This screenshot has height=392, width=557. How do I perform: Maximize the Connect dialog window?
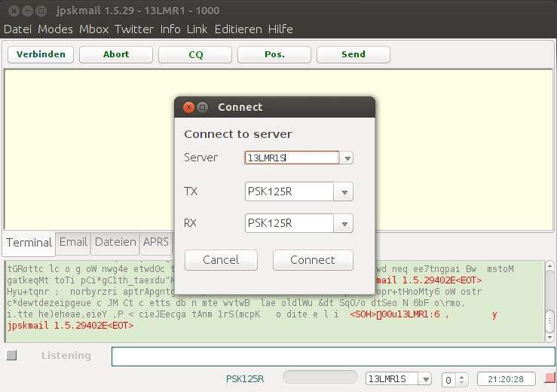click(202, 107)
